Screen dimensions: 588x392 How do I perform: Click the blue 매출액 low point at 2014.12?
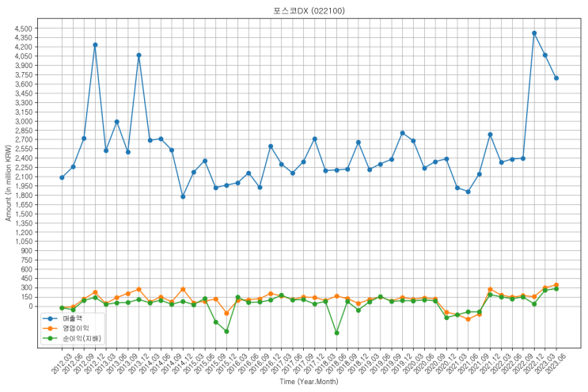[x=183, y=196]
